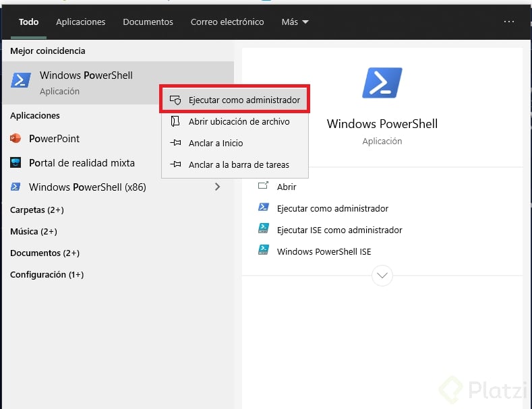532x409 pixels.
Task: Expand the Windows PowerShell (x86) chevron arrow
Action: pos(217,187)
